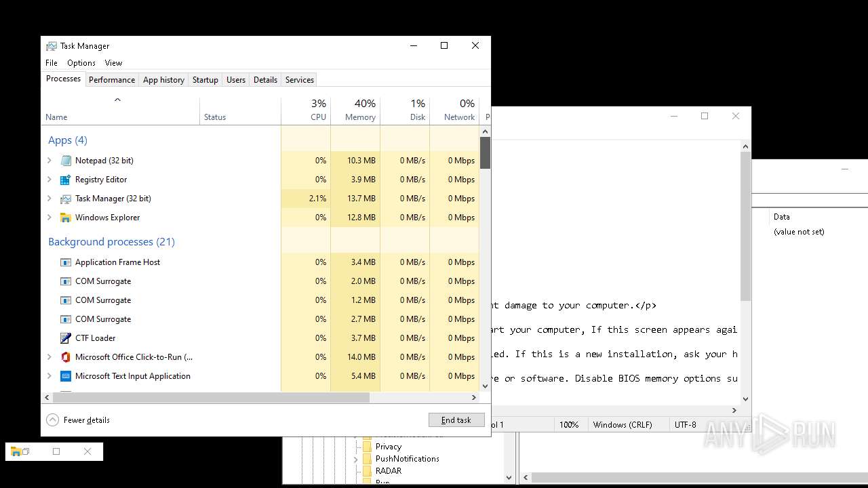Click the CTF Loader pen icon
This screenshot has width=868, height=488.
(66, 338)
